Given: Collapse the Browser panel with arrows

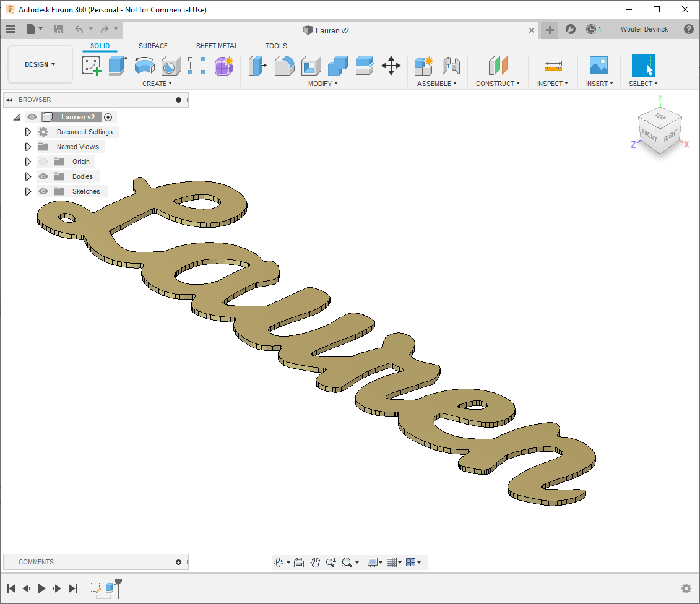Looking at the screenshot, I should (9, 100).
